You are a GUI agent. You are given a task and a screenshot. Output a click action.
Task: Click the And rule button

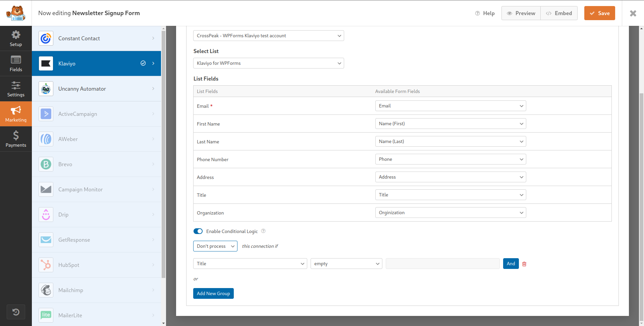[x=511, y=264]
